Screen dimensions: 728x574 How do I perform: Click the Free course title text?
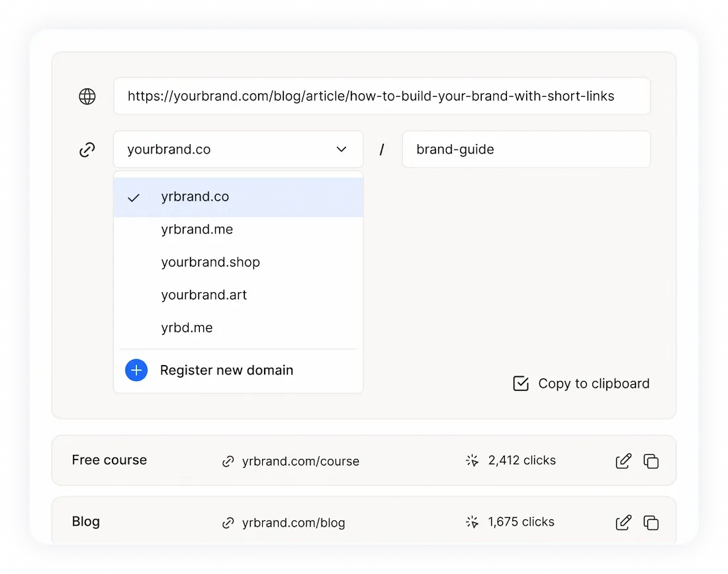point(109,460)
